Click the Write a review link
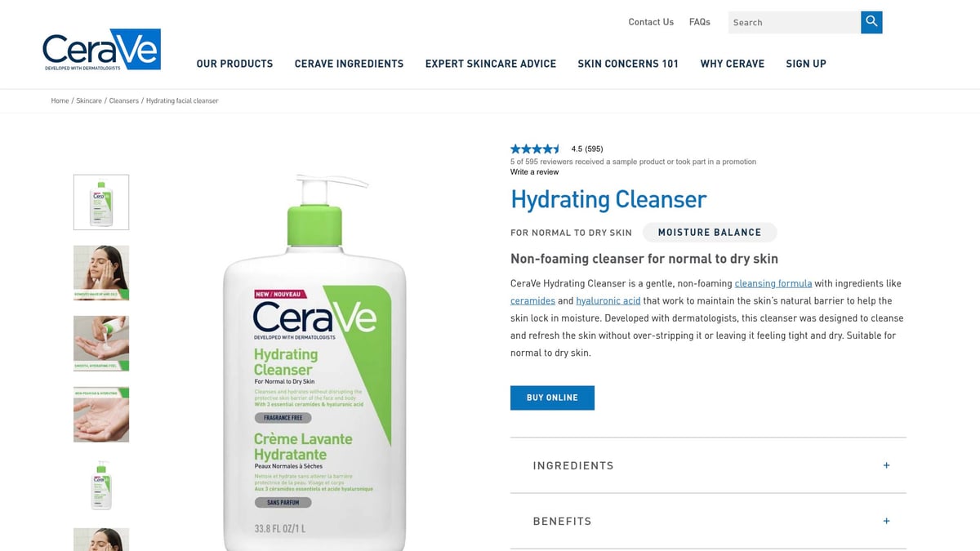 (534, 171)
